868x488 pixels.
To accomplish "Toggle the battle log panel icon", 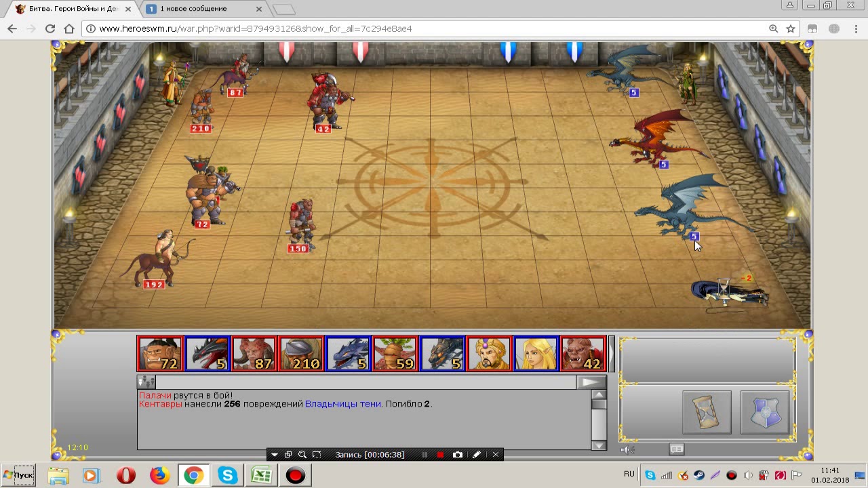I will click(677, 449).
